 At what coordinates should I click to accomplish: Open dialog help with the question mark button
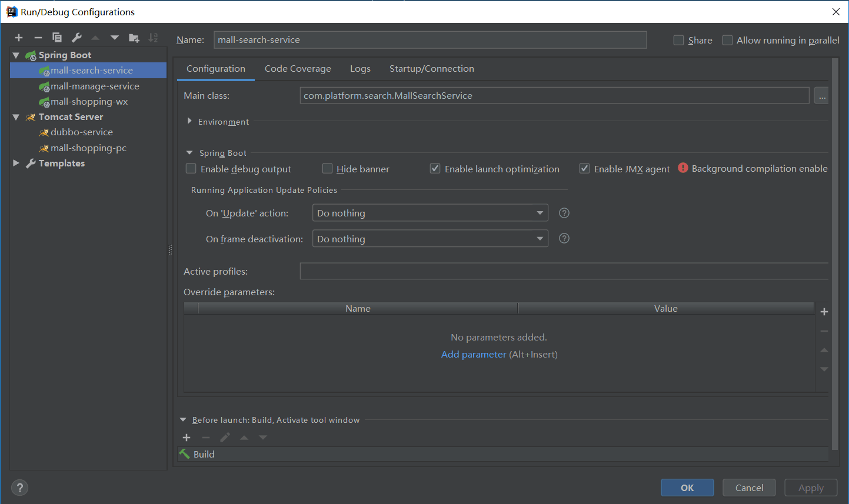pos(19,488)
